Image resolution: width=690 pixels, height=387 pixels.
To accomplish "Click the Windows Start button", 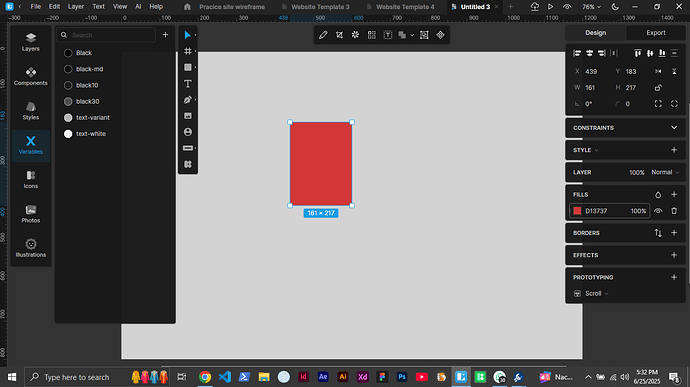I will pos(12,377).
